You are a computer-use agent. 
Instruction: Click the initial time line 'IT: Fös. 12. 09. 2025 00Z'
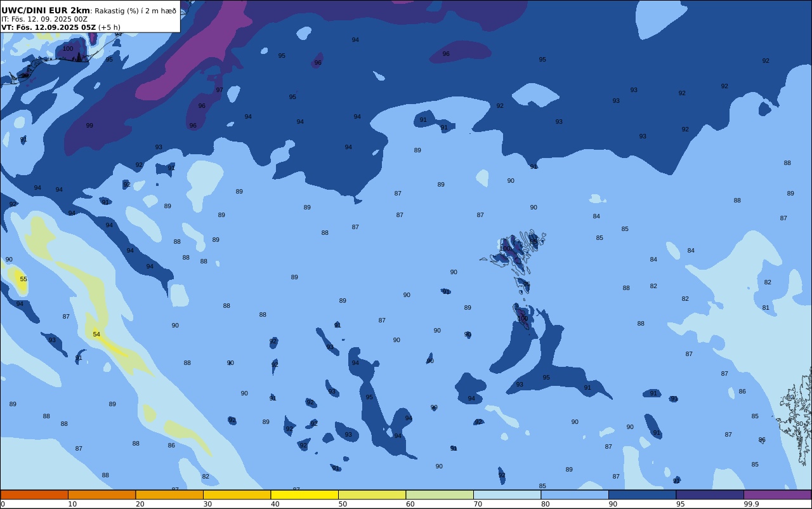(x=44, y=19)
